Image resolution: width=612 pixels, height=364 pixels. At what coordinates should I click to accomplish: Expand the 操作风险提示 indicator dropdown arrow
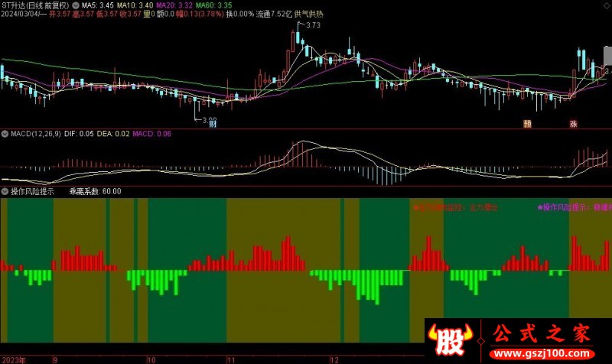pos(5,191)
